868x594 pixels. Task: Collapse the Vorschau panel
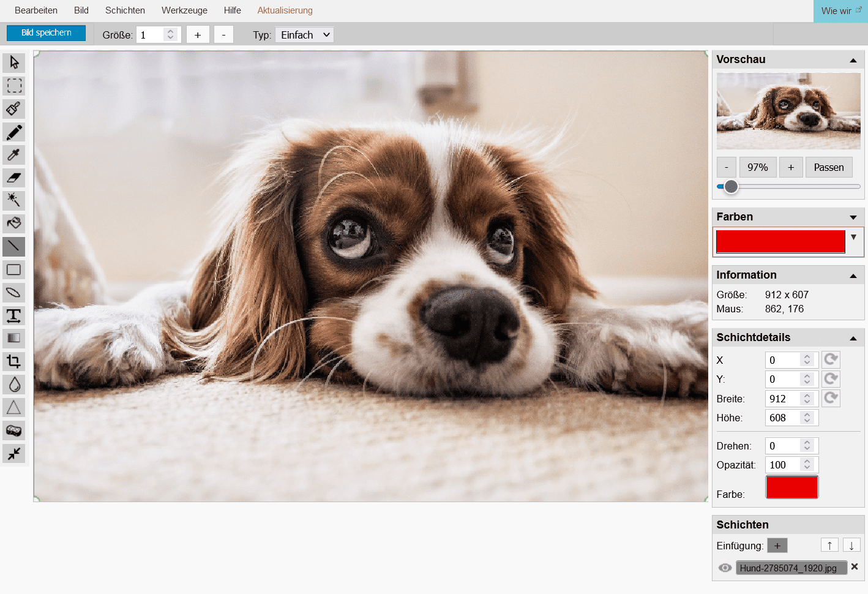click(x=853, y=60)
